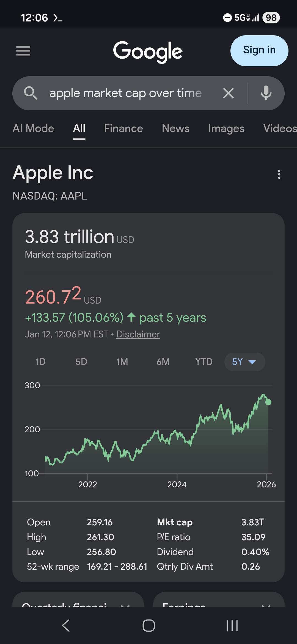Switch chart range to YTD

tap(204, 362)
